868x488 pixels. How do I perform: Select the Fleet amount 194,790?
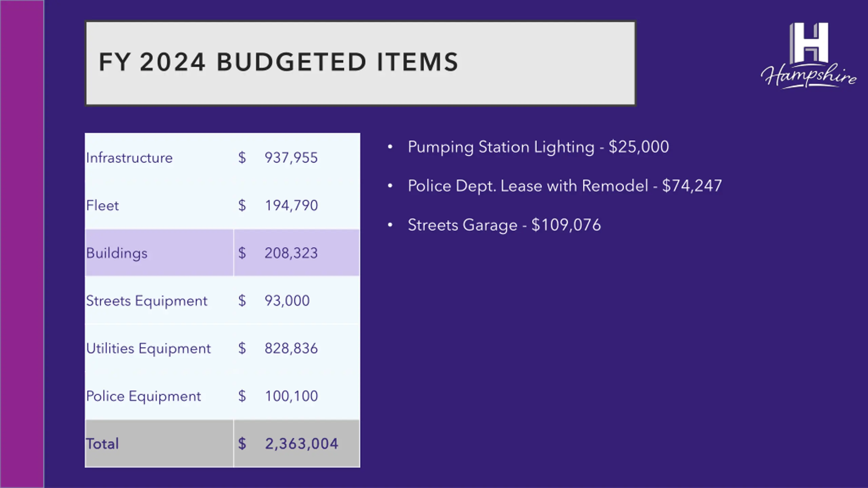click(291, 205)
